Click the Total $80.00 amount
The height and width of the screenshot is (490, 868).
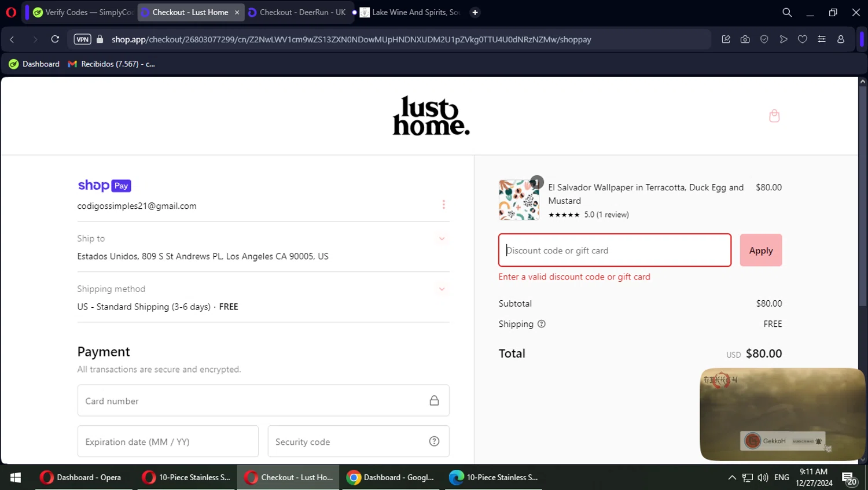(764, 353)
